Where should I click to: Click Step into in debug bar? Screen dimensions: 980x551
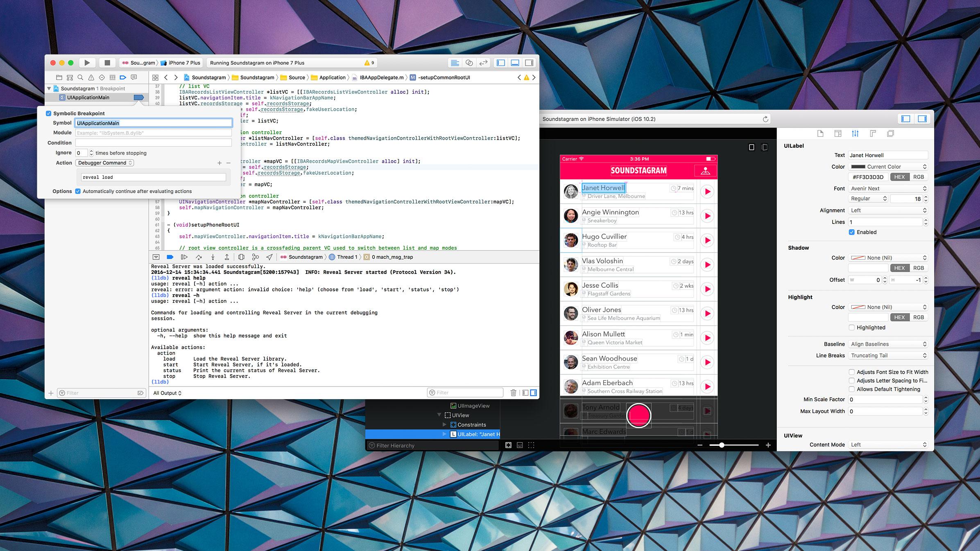pyautogui.click(x=213, y=257)
